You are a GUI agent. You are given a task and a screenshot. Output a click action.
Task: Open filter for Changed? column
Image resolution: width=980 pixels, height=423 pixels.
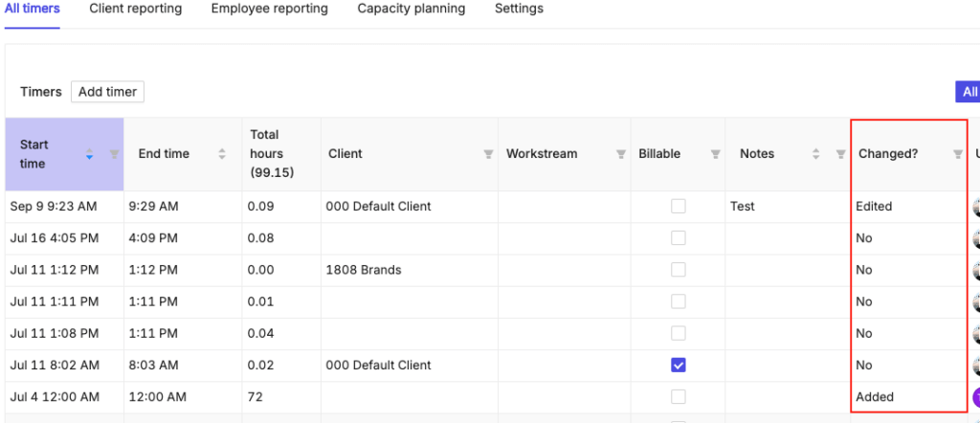pos(957,154)
